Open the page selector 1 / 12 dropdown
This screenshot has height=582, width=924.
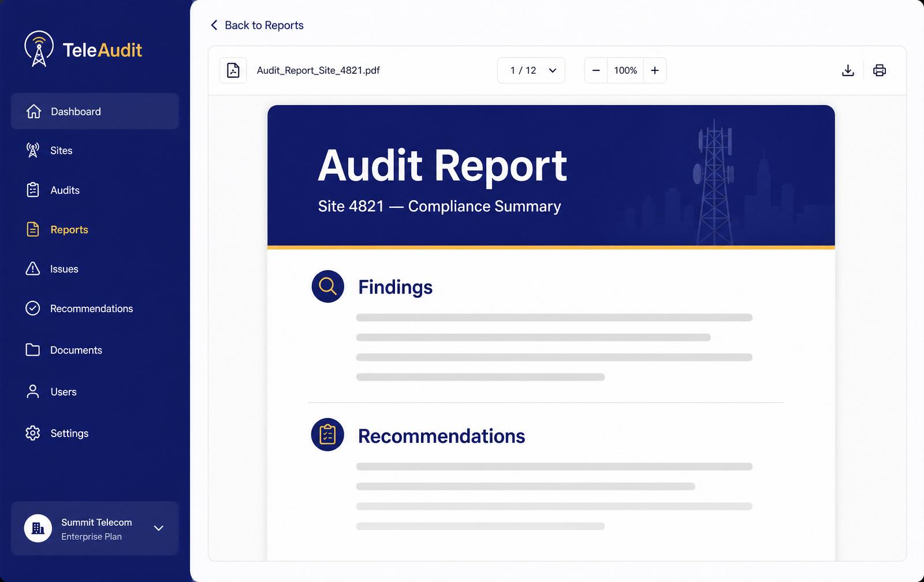tap(531, 70)
